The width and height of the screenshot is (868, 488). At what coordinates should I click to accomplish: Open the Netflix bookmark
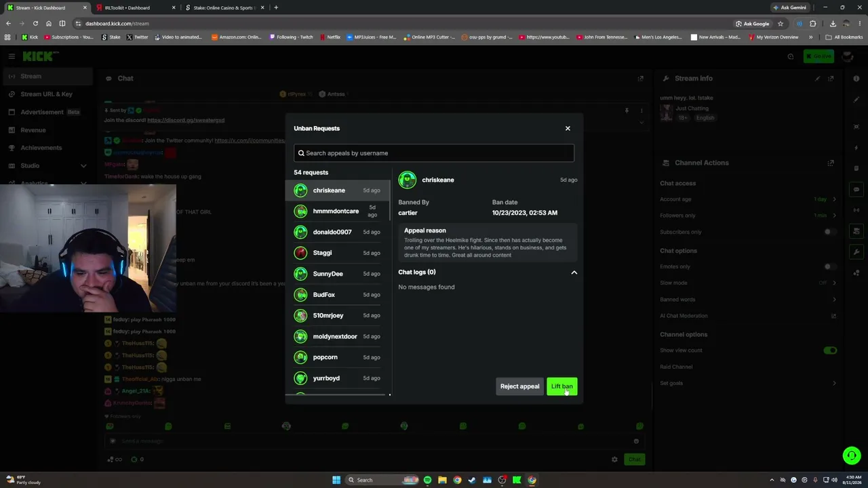[330, 37]
